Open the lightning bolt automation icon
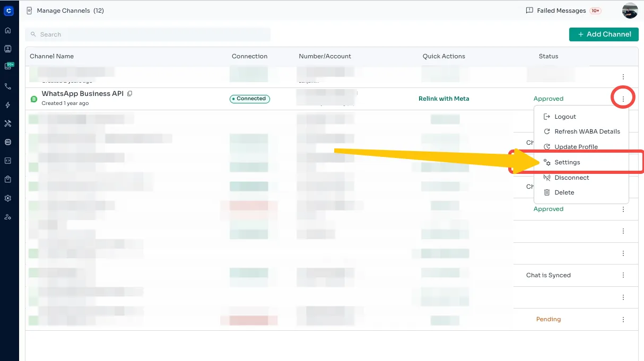The height and width of the screenshot is (361, 644). [x=8, y=105]
